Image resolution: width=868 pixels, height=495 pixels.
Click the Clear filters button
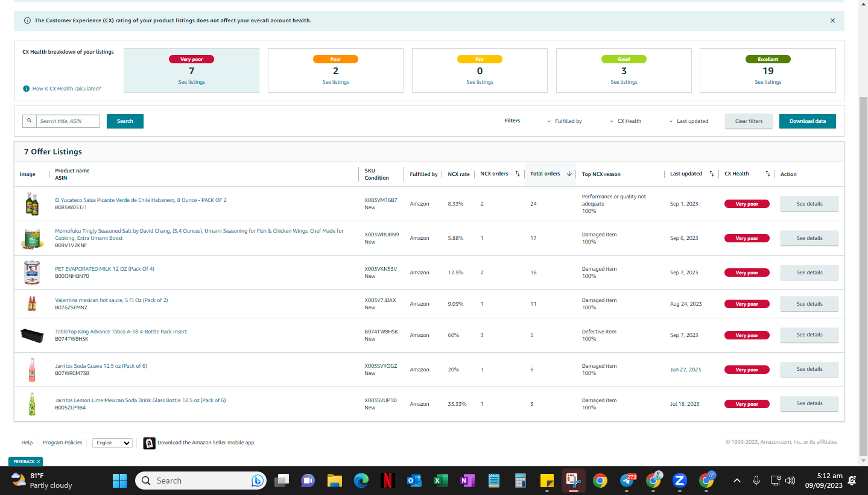point(749,121)
